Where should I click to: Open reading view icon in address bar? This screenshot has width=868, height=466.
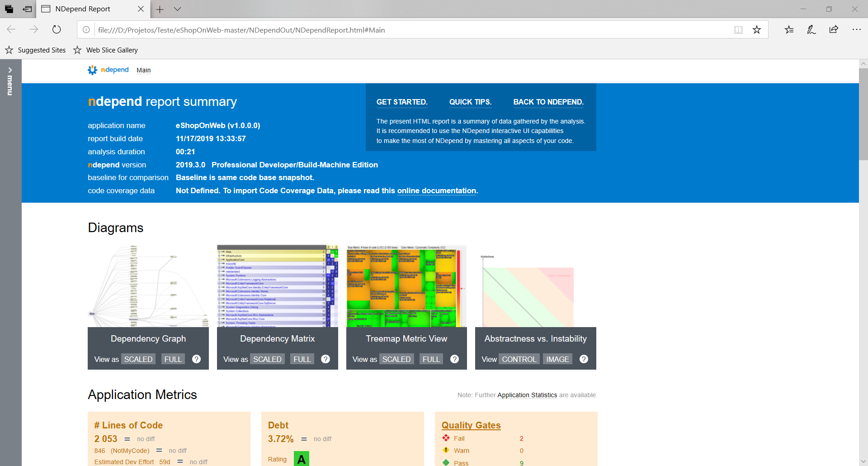(x=738, y=30)
